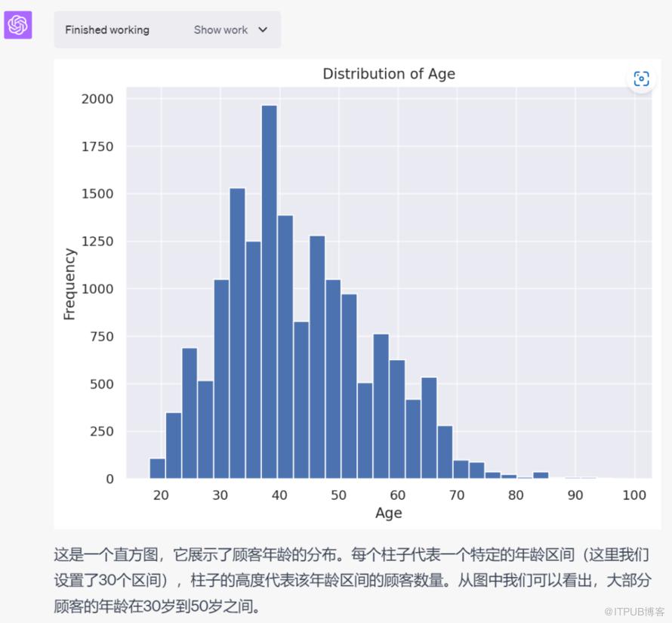The width and height of the screenshot is (672, 623).
Task: Click the 2000 tick on the y-axis
Action: (97, 99)
